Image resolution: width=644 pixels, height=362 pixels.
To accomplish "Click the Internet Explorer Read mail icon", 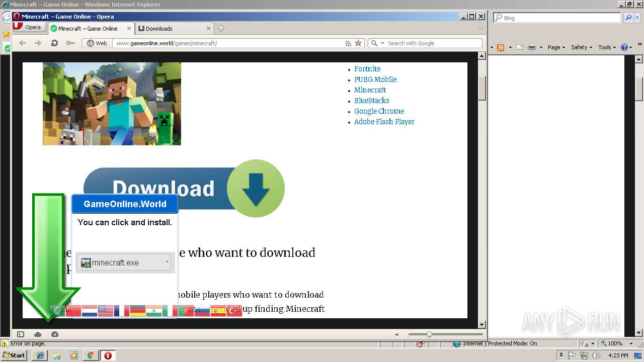I will [x=520, y=47].
